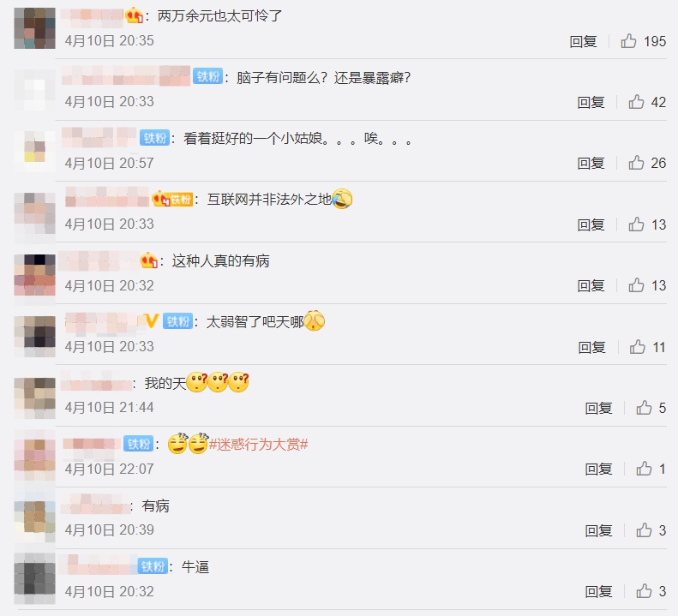Reply to the 有病 comment posted 20:39
The image size is (678, 616).
[598, 530]
